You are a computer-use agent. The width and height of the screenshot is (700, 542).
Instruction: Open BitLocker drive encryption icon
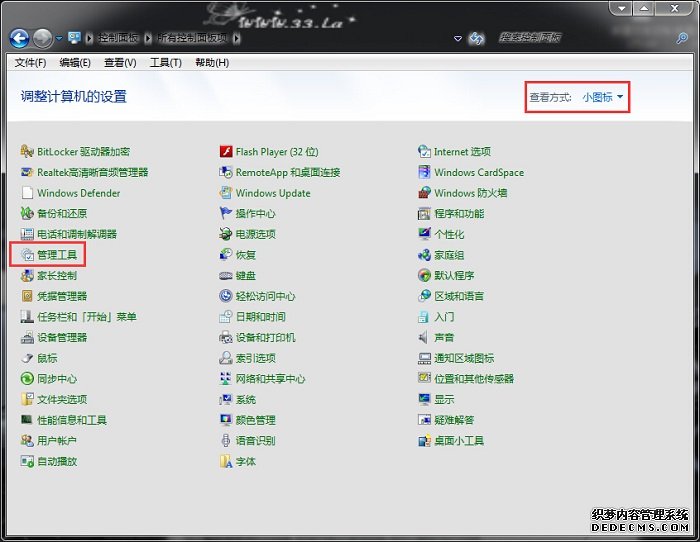pyautogui.click(x=27, y=151)
